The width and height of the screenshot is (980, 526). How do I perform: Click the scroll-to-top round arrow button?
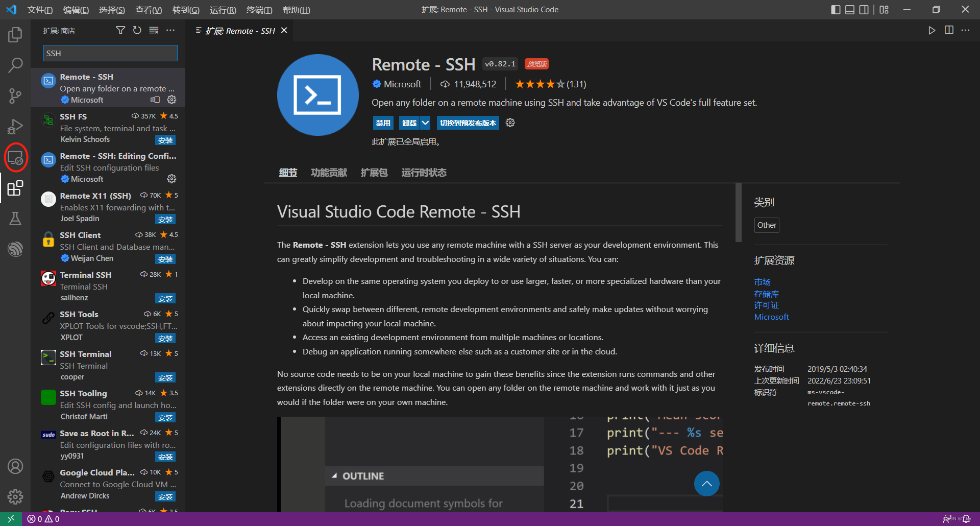(706, 484)
